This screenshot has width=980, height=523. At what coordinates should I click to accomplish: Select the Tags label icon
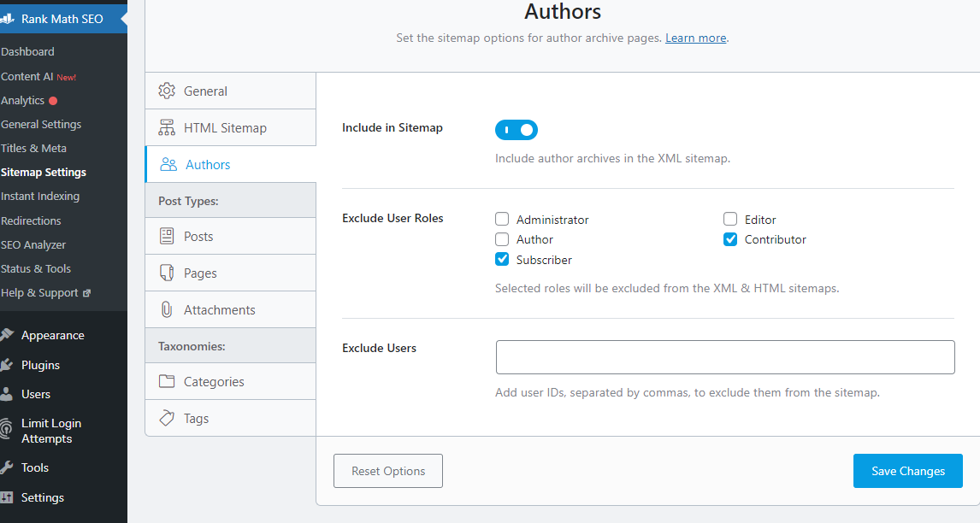click(x=168, y=418)
